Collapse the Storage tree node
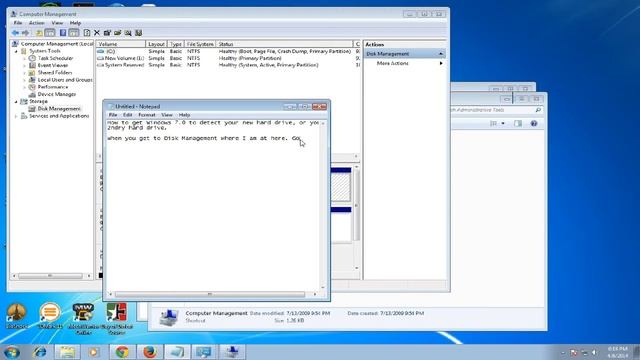Image resolution: width=640 pixels, height=360 pixels. [16, 102]
